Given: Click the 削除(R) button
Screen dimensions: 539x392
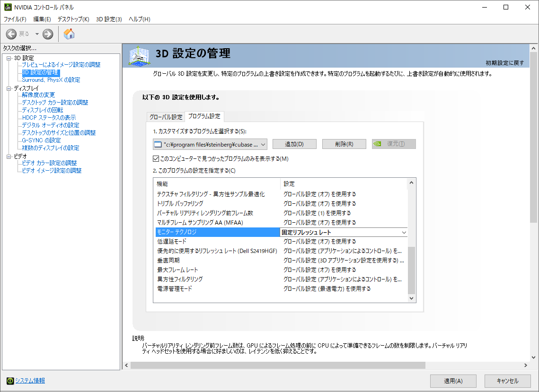Looking at the screenshot, I should coord(344,144).
